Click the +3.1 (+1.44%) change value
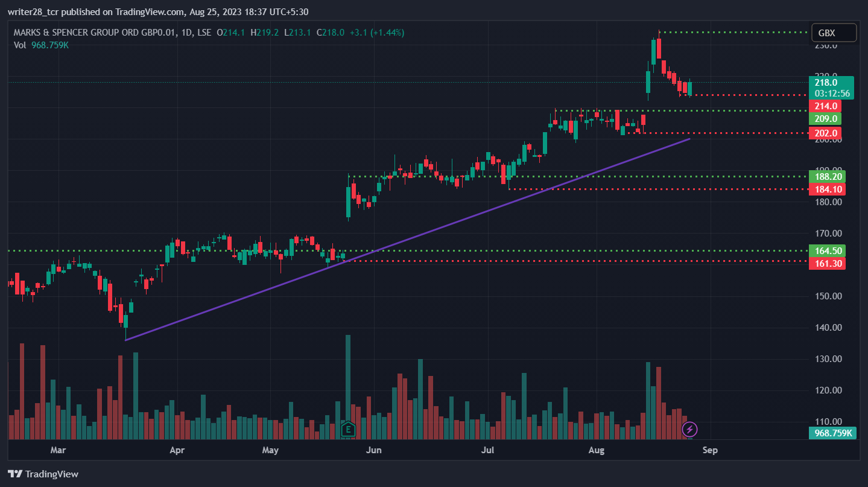Image resolution: width=868 pixels, height=487 pixels. (x=377, y=33)
